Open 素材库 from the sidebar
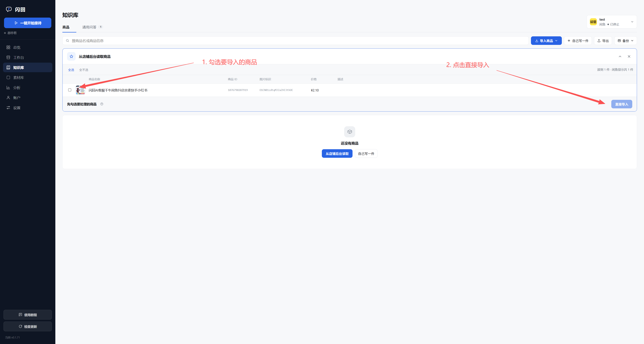Viewport: 644px width, 344px height. click(x=28, y=78)
